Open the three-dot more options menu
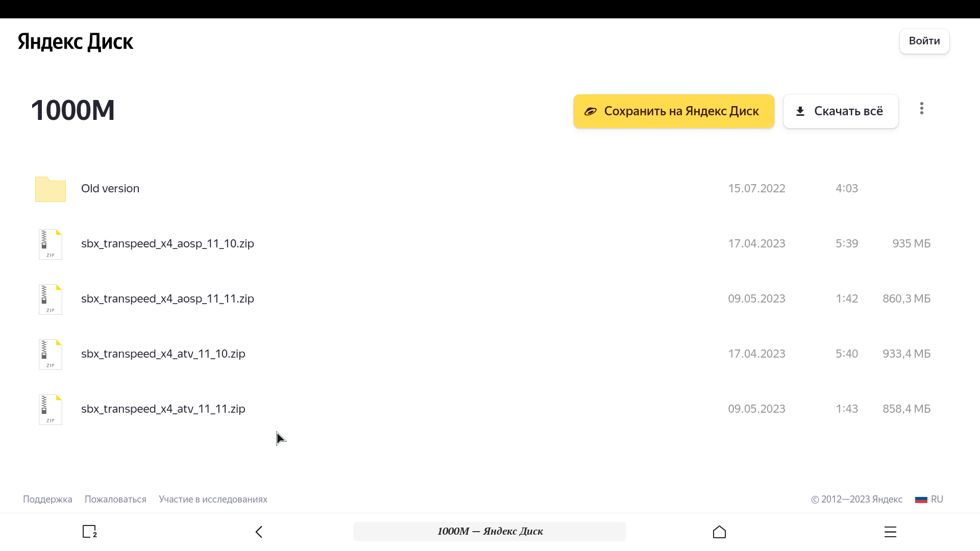Viewport: 980px width, 551px height. click(x=922, y=108)
